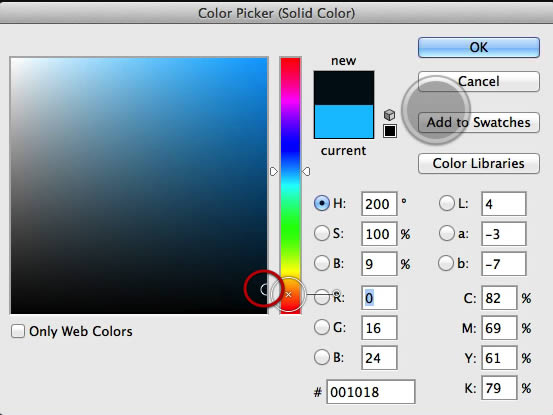
Task: Click the b value field showing -7
Action: [x=504, y=264]
